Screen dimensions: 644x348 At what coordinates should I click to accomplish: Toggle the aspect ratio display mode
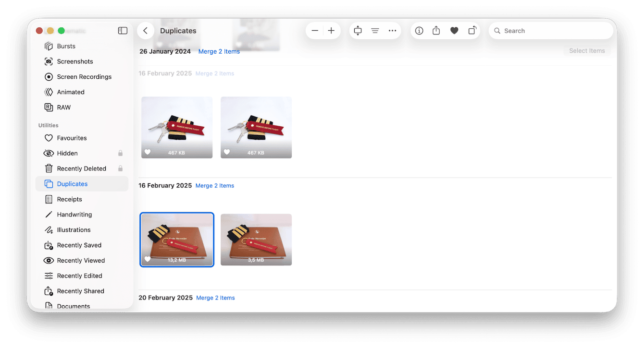point(358,30)
